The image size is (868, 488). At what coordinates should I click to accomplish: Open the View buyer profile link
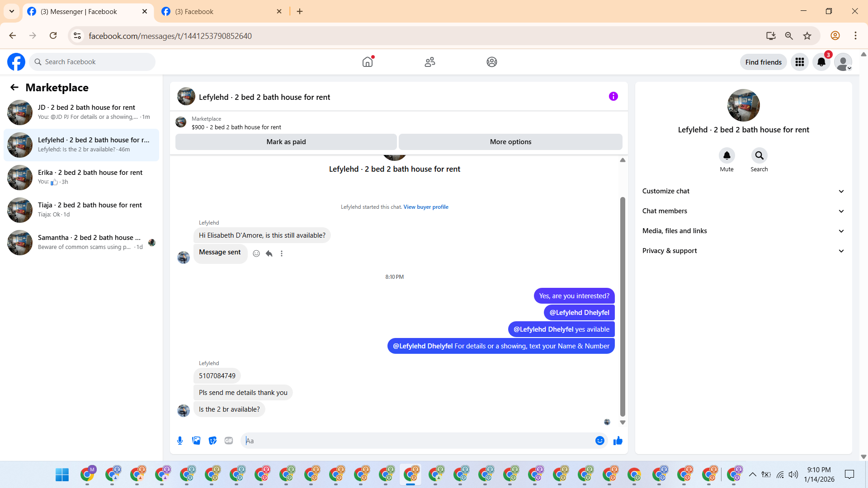[x=425, y=207]
